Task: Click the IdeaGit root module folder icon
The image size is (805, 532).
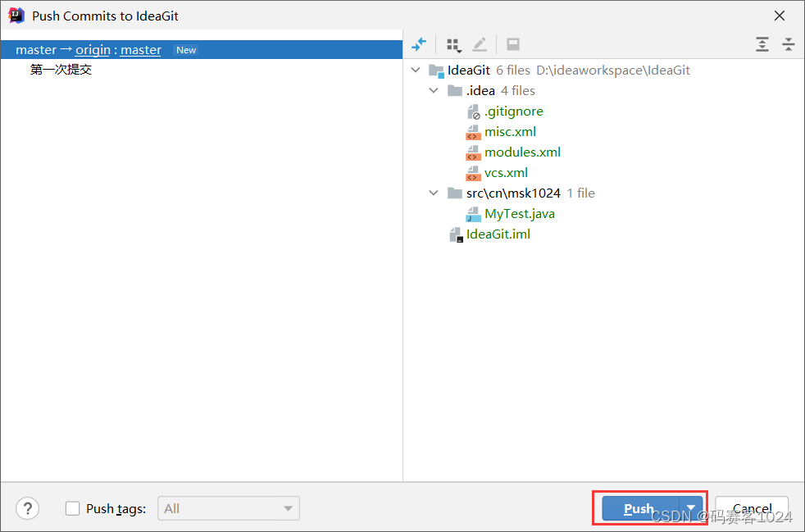Action: coord(436,70)
